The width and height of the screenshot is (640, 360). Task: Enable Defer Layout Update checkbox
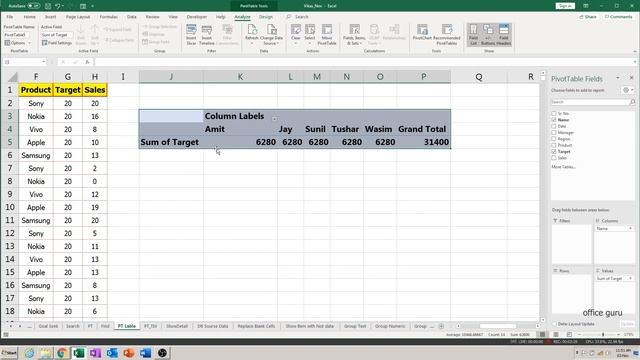click(x=554, y=324)
